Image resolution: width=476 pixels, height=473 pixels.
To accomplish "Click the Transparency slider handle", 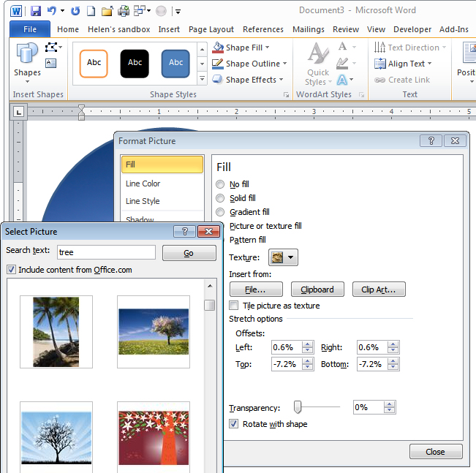I will click(298, 407).
